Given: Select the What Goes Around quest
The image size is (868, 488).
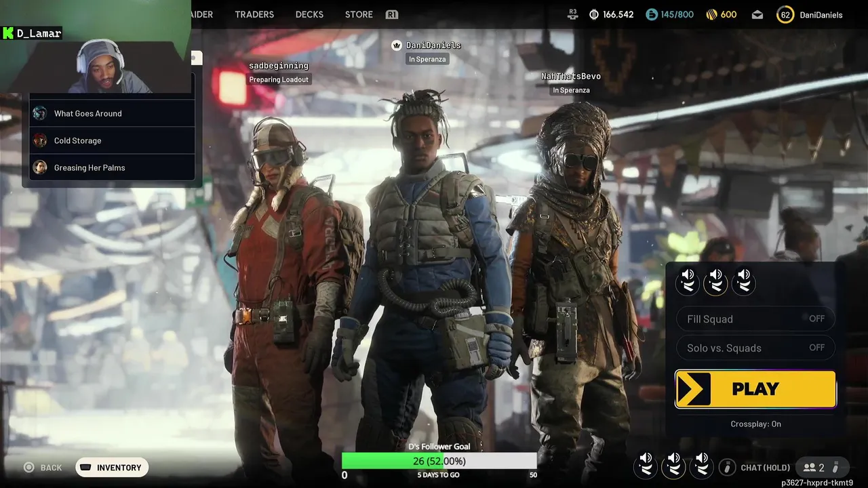Looking at the screenshot, I should click(x=113, y=113).
